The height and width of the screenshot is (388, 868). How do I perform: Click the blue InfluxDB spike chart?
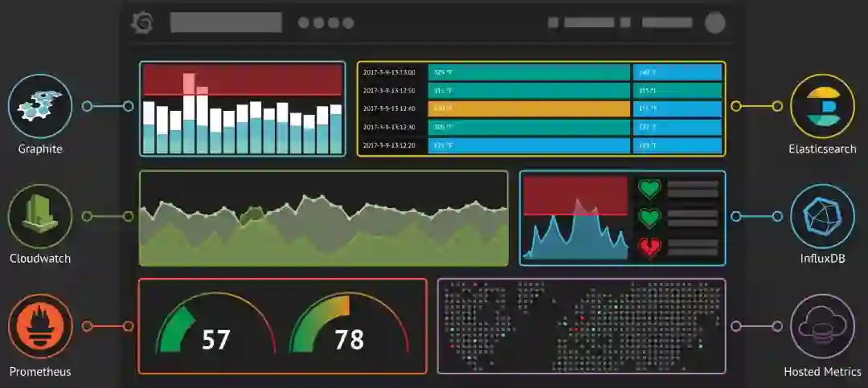coord(575,218)
